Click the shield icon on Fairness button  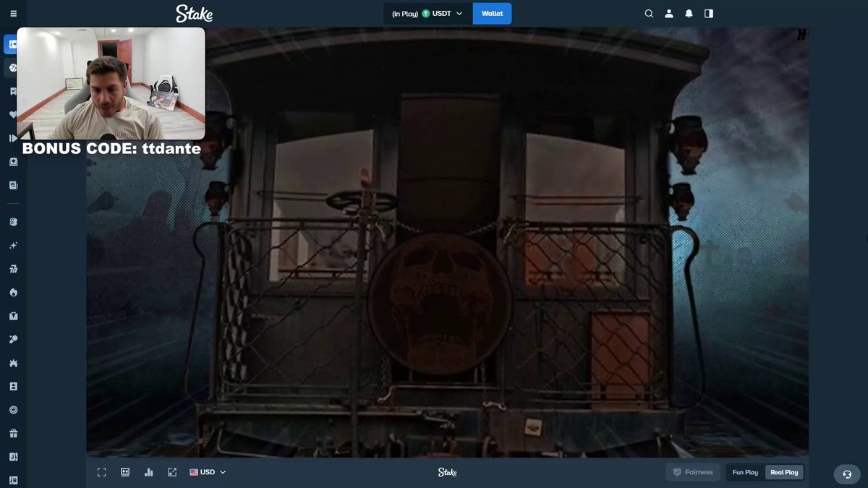677,472
